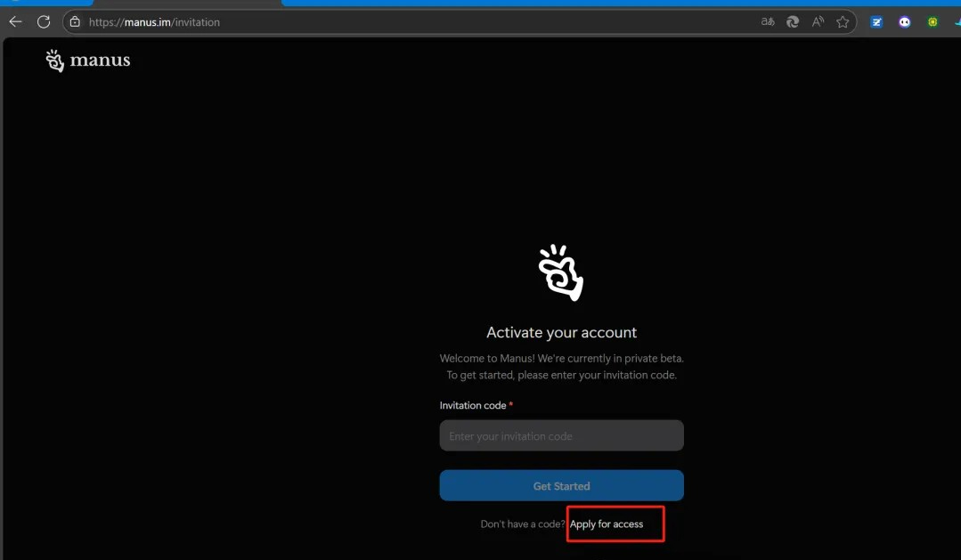Click 'Welcome to Manus!' description text

pos(561,367)
